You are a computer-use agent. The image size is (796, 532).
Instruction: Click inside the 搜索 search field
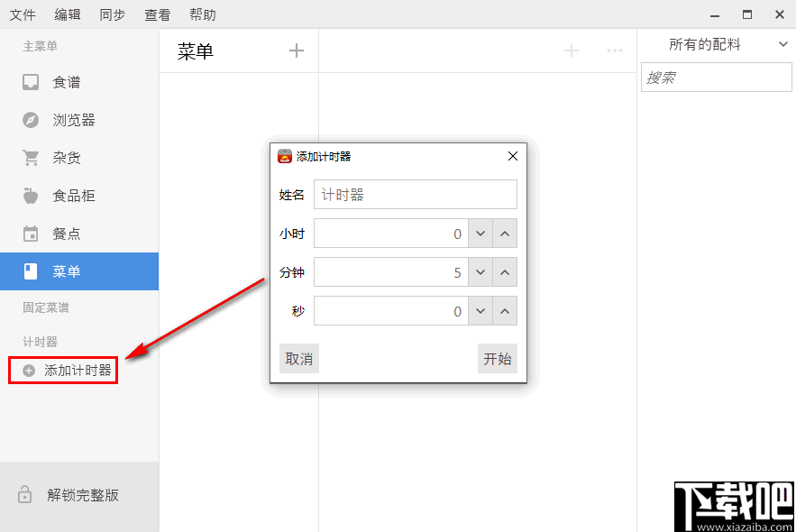tap(716, 77)
